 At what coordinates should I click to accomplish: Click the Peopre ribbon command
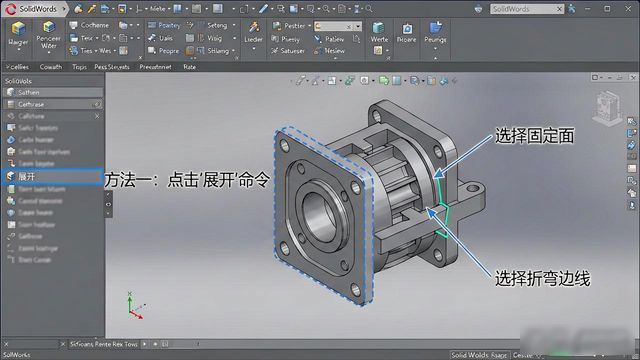(x=164, y=51)
